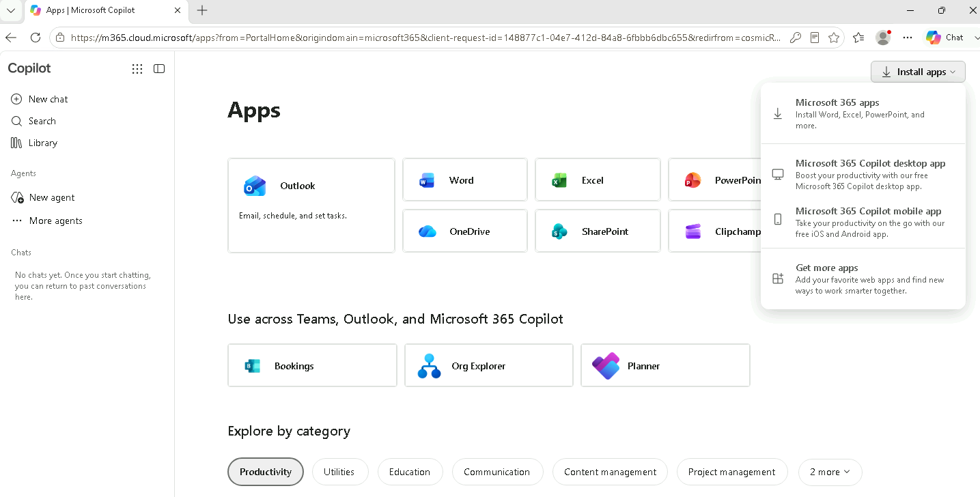The width and height of the screenshot is (980, 497).
Task: Select Microsoft 365 Copilot mobile app
Action: tap(863, 222)
